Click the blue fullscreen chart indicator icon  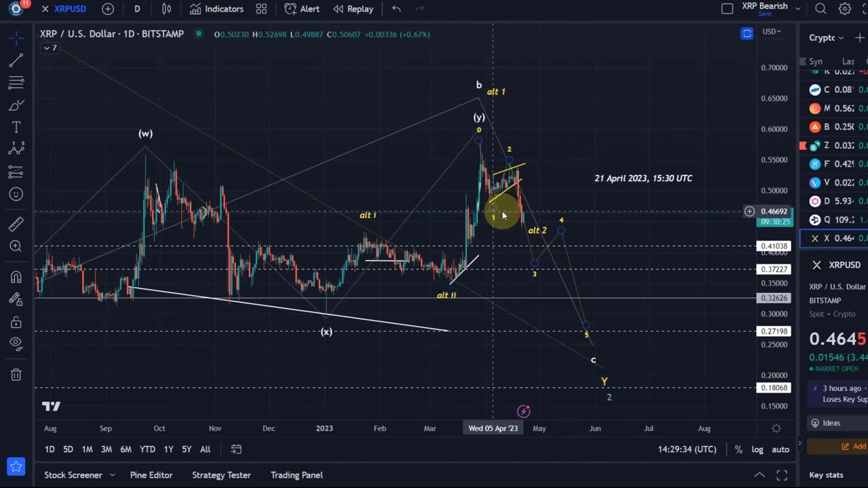747,33
